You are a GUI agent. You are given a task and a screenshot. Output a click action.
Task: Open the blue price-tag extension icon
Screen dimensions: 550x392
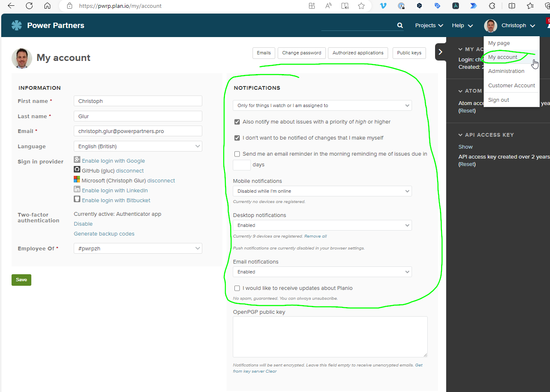pyautogui.click(x=438, y=6)
